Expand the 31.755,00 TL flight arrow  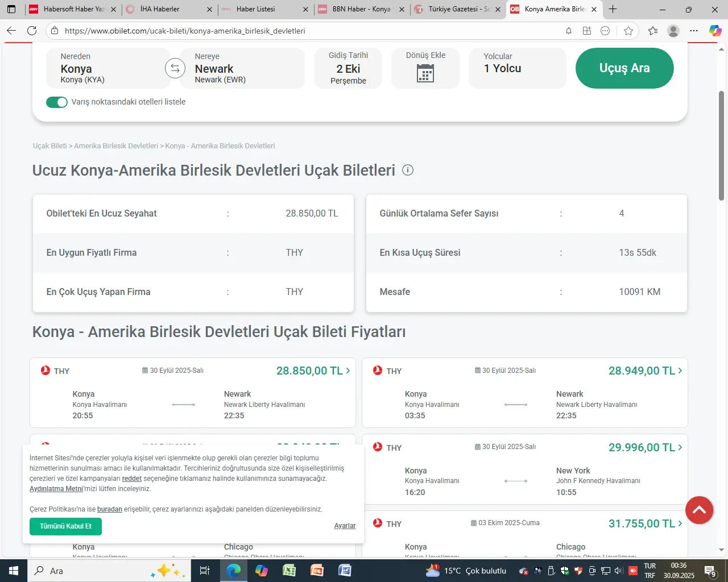click(680, 523)
